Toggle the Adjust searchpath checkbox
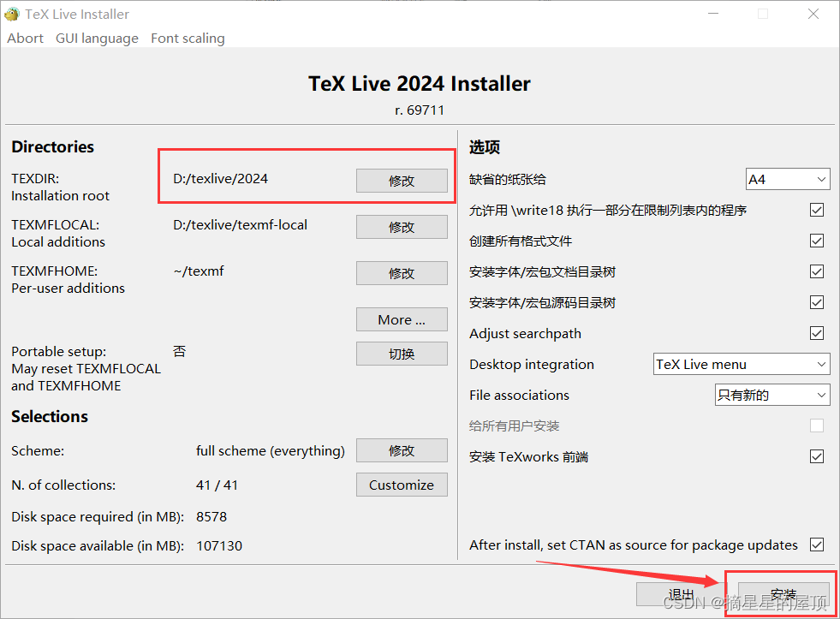 pos(816,333)
